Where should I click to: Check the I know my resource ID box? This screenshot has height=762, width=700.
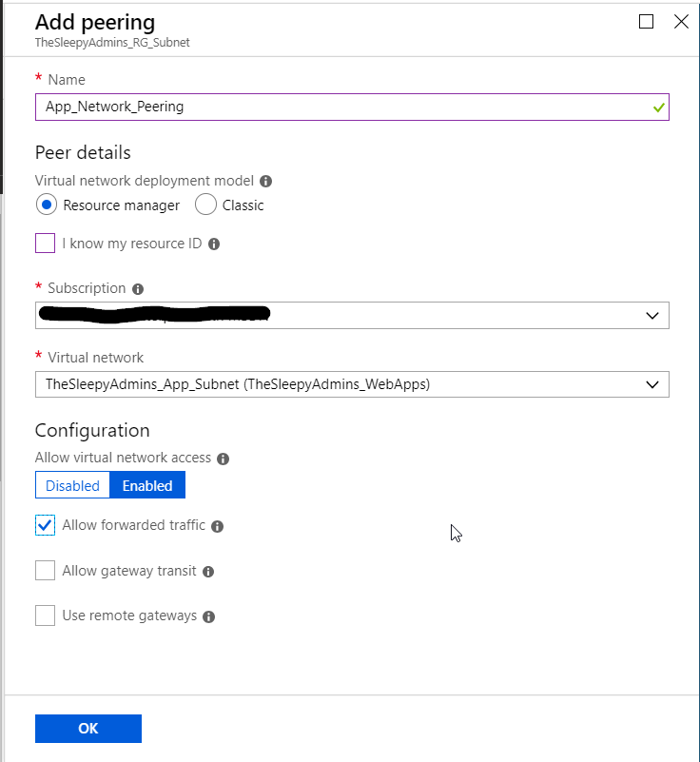click(46, 244)
